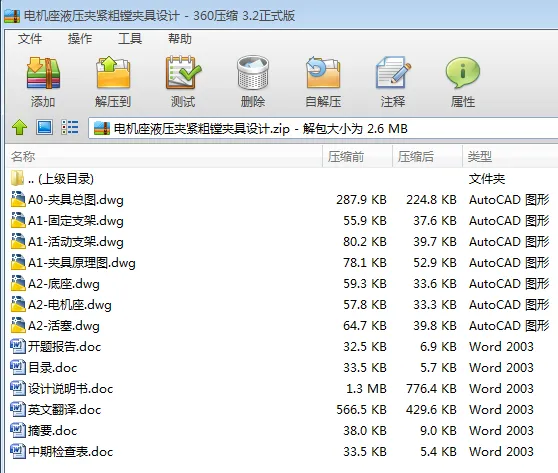
Task: Click the zip icon in address bar
Action: [x=102, y=128]
